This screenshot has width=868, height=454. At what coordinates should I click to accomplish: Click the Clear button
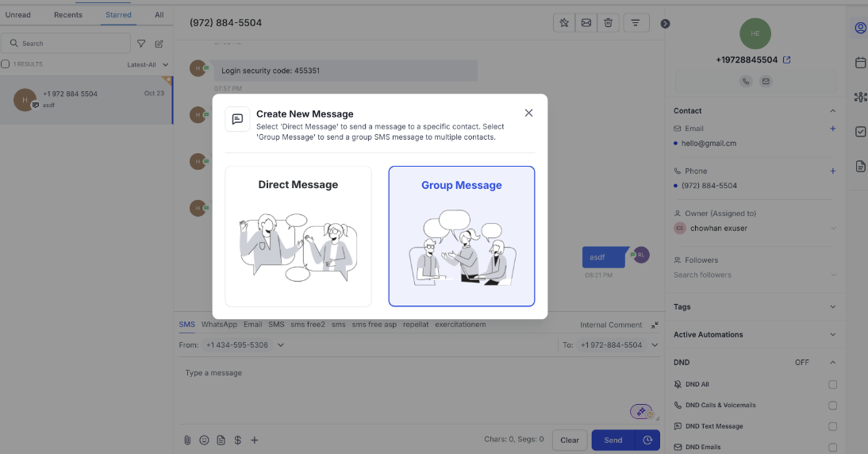[x=570, y=441]
